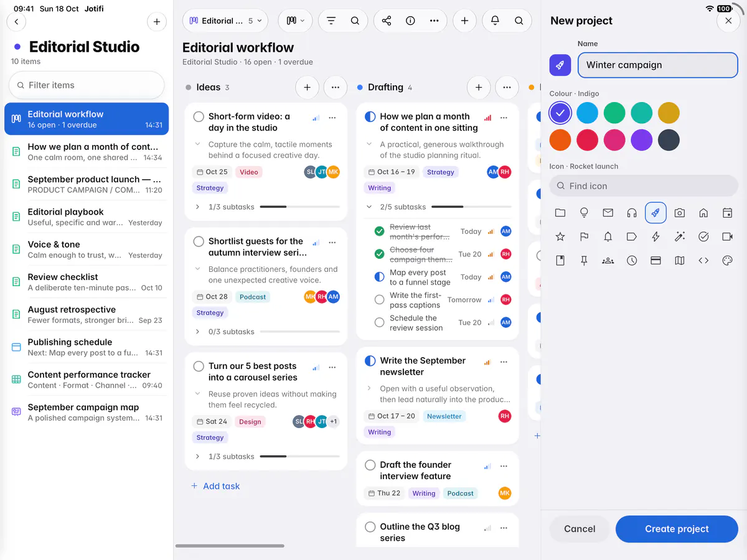Expand the 0/3 subtasks on Shortlist guests card
Viewport: 747px width, 560px height.
197,332
